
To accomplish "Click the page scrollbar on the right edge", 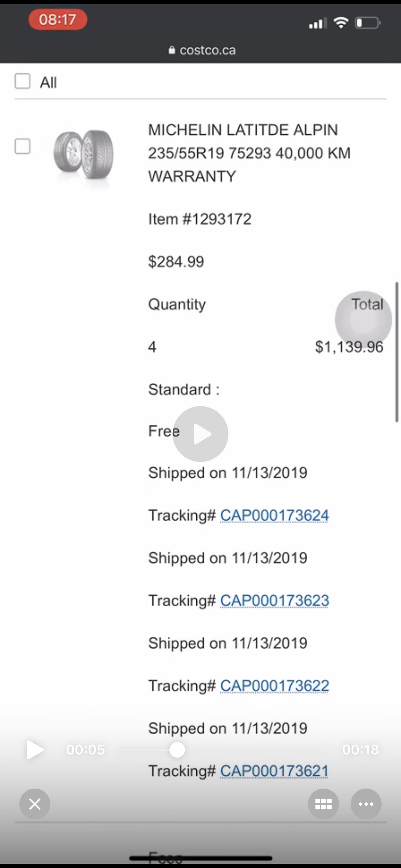I will pyautogui.click(x=397, y=352).
